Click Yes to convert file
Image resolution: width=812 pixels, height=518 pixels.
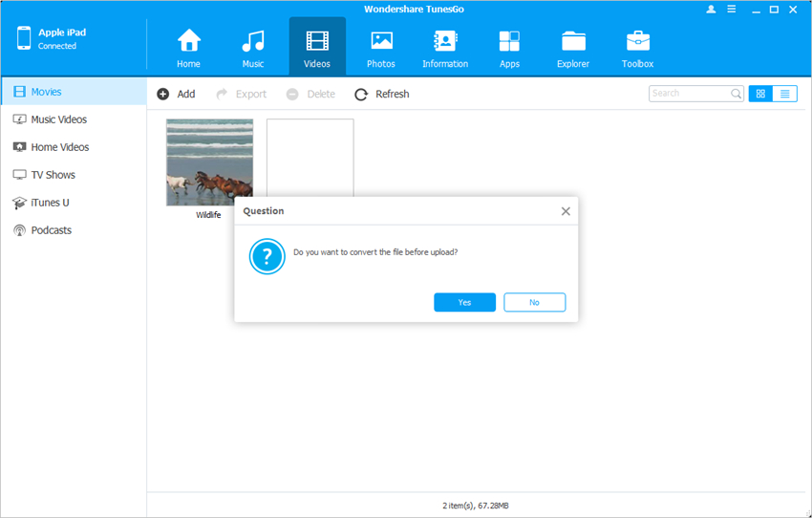[464, 302]
